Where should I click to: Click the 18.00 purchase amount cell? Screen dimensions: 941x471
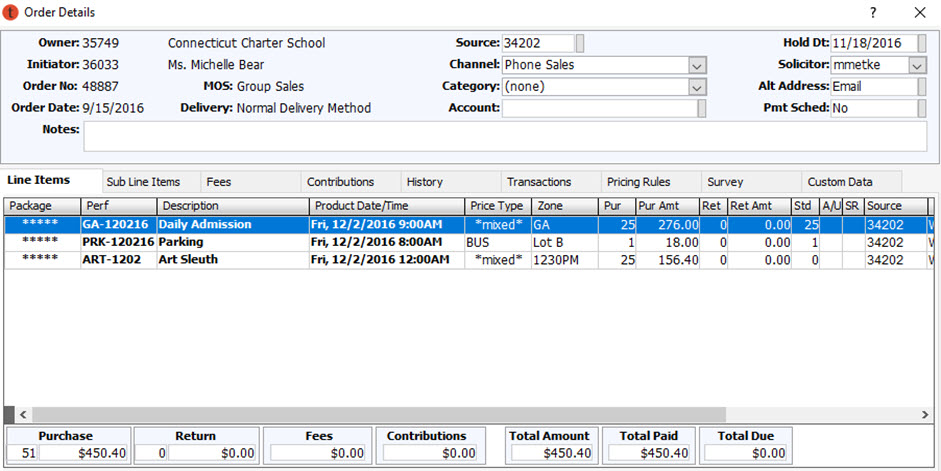click(x=668, y=242)
